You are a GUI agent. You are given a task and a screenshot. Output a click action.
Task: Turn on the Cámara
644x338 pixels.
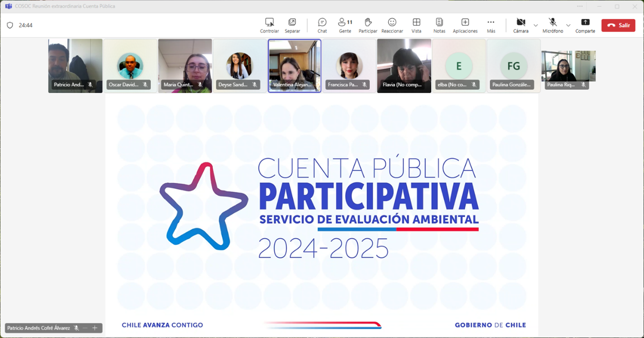click(x=520, y=25)
